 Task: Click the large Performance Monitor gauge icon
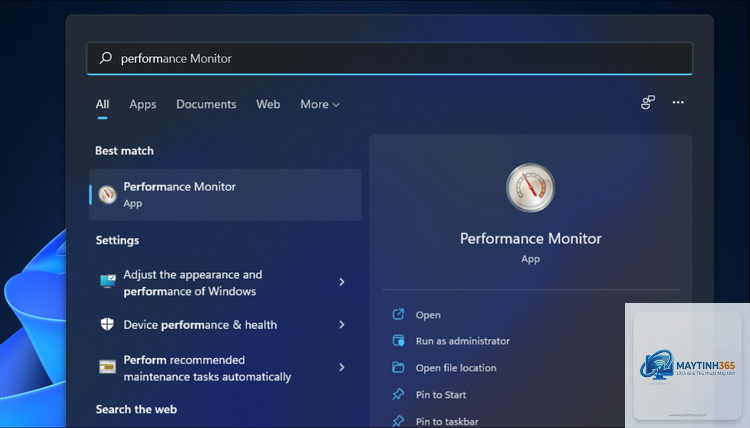coord(530,187)
